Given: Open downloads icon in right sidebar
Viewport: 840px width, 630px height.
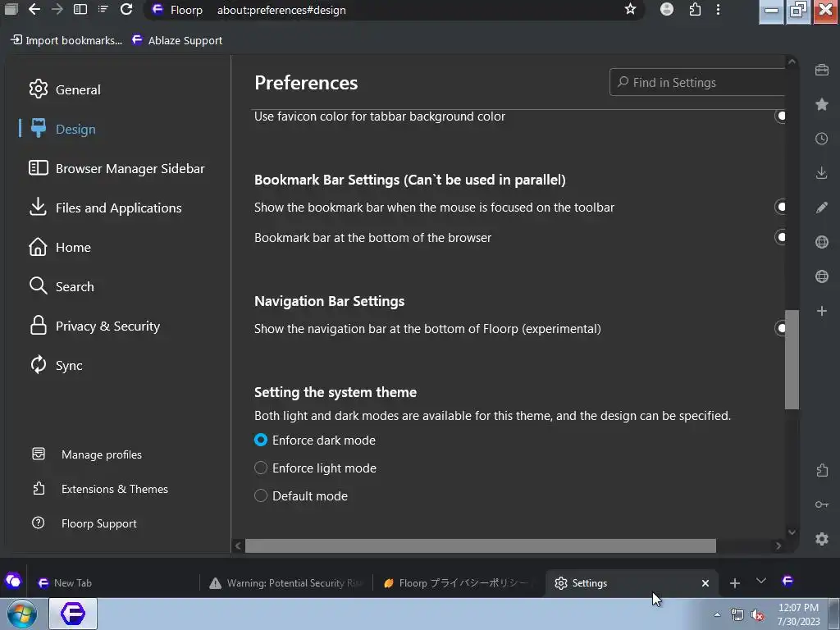Looking at the screenshot, I should (x=822, y=173).
